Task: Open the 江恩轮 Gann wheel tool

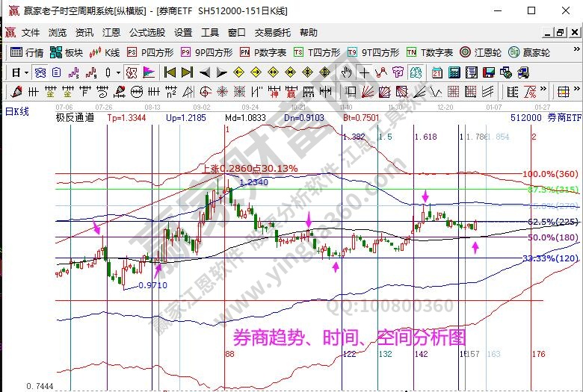Action: tap(481, 52)
